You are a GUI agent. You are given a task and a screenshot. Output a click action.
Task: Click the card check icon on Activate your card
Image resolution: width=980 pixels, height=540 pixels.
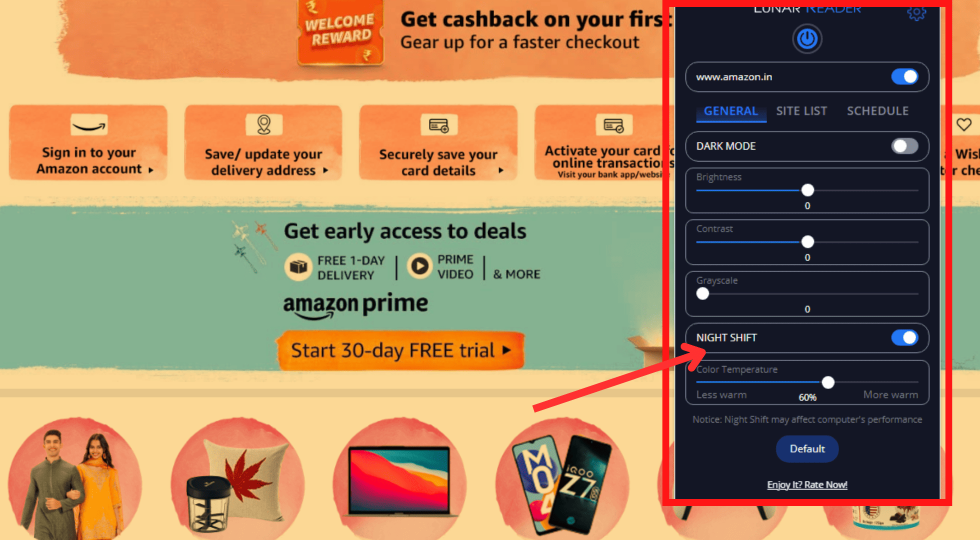pyautogui.click(x=614, y=125)
